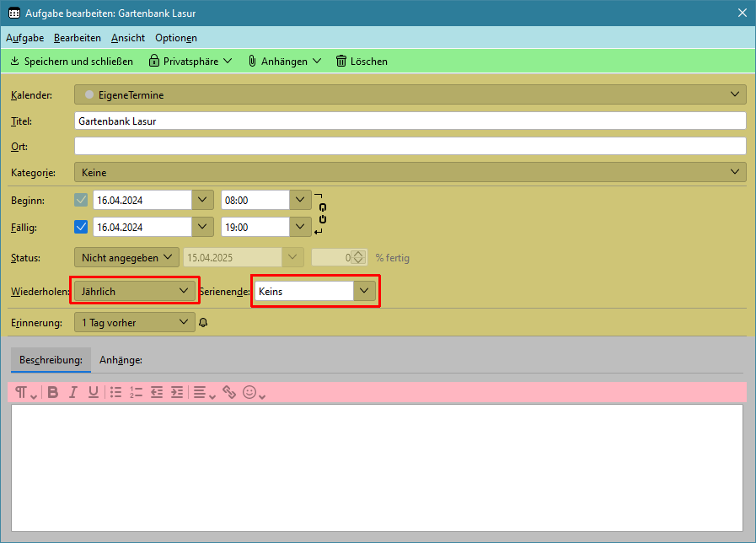Toggle bold formatting in description toolbar
Image resolution: width=756 pixels, height=543 pixels.
pyautogui.click(x=53, y=392)
